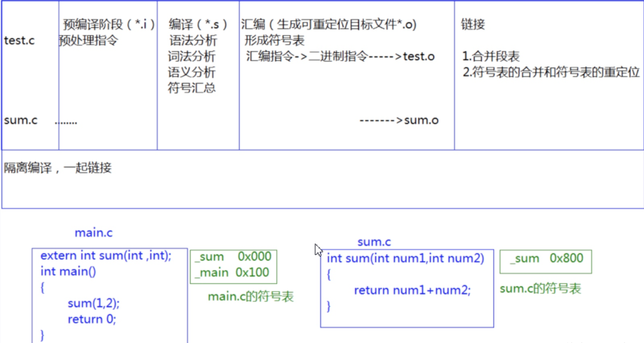This screenshot has height=343, width=644.
Task: Click the 'return num1+num2;' code line
Action: 412,290
